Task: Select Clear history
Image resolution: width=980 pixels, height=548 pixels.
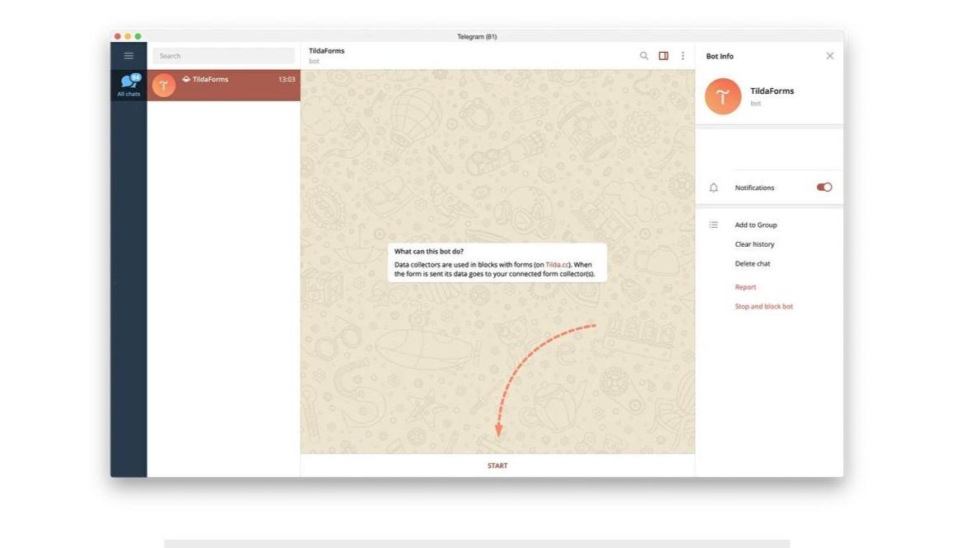Action: 754,244
